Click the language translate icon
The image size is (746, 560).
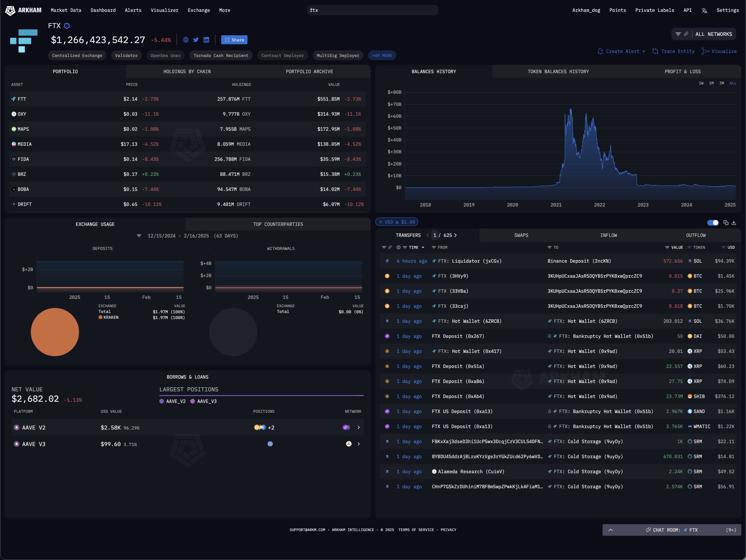pos(704,10)
